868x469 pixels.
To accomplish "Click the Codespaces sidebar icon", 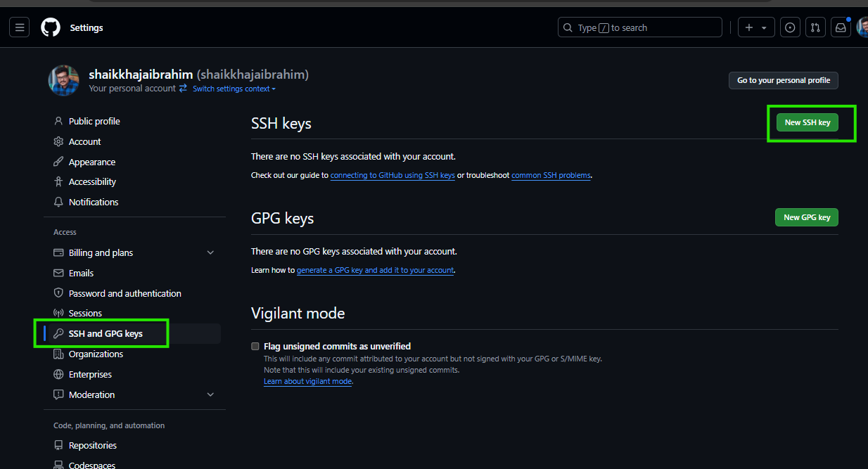I will coord(59,465).
